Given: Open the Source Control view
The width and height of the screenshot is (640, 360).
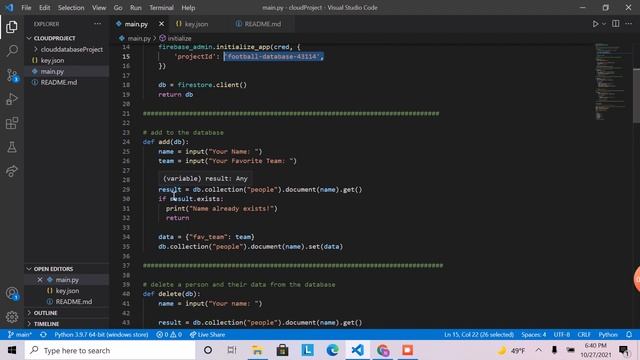Looking at the screenshot, I should (12, 75).
